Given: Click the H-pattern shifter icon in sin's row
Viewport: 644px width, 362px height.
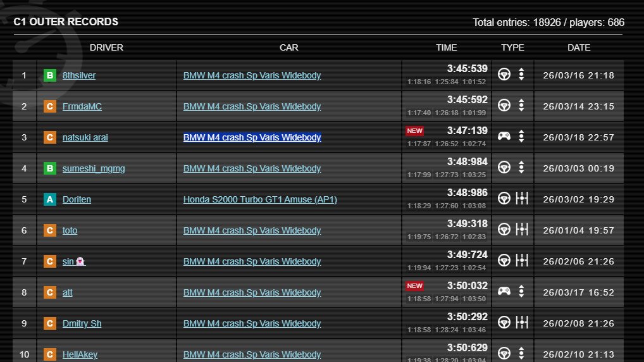Looking at the screenshot, I should (x=522, y=261).
